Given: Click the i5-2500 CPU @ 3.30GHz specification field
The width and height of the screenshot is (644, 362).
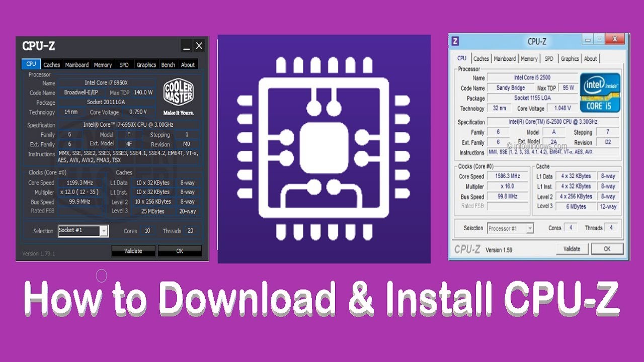Looking at the screenshot, I should point(553,122).
